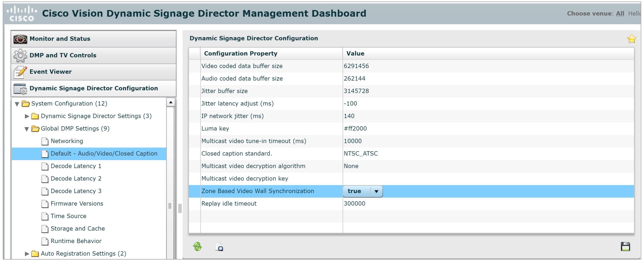Click the Multicast video decryption algorithm value None

click(x=351, y=166)
